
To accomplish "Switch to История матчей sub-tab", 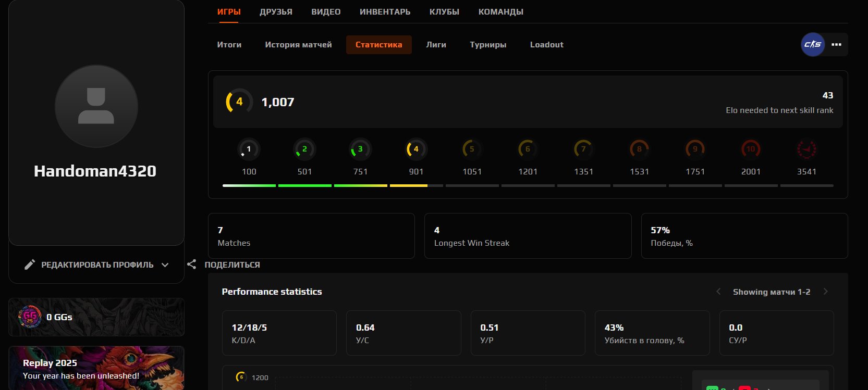I will point(298,45).
